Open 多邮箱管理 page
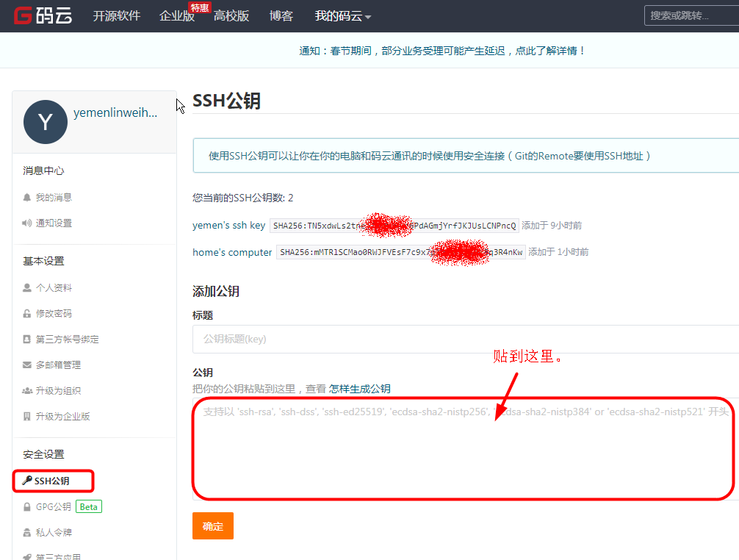Screen dimensions: 739x560 pos(59,365)
